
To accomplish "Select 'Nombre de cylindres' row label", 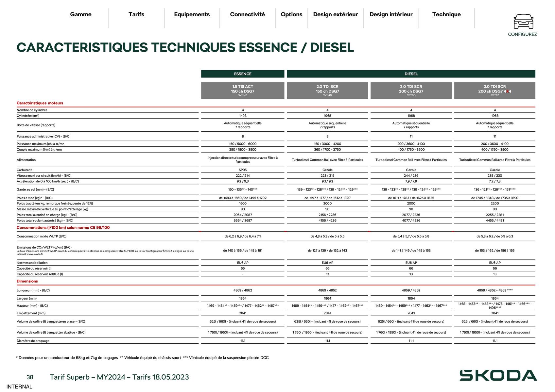I will coord(32,110).
